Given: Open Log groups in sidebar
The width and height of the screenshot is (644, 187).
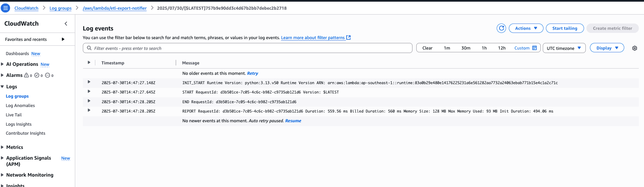Looking at the screenshot, I should tap(17, 96).
